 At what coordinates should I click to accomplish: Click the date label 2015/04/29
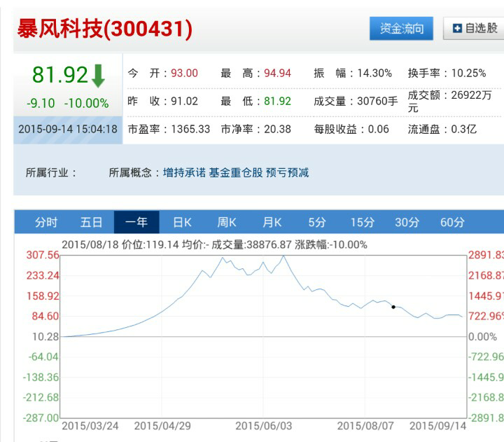point(162,426)
